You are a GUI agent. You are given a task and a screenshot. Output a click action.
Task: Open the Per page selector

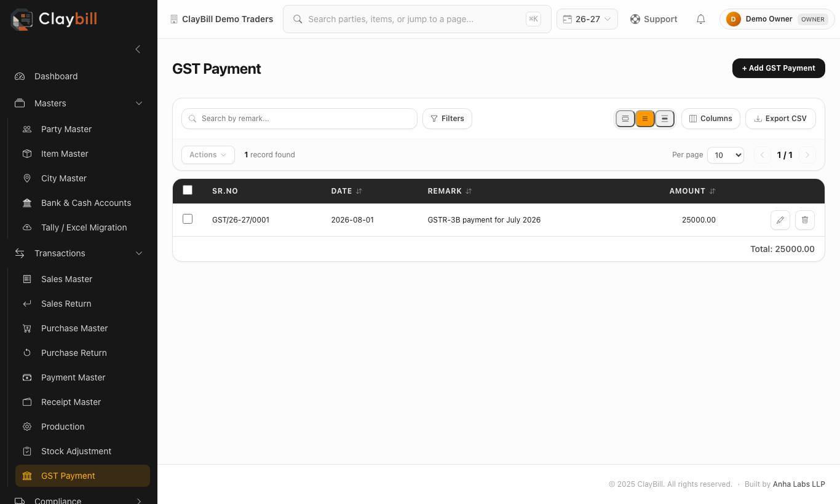[726, 155]
